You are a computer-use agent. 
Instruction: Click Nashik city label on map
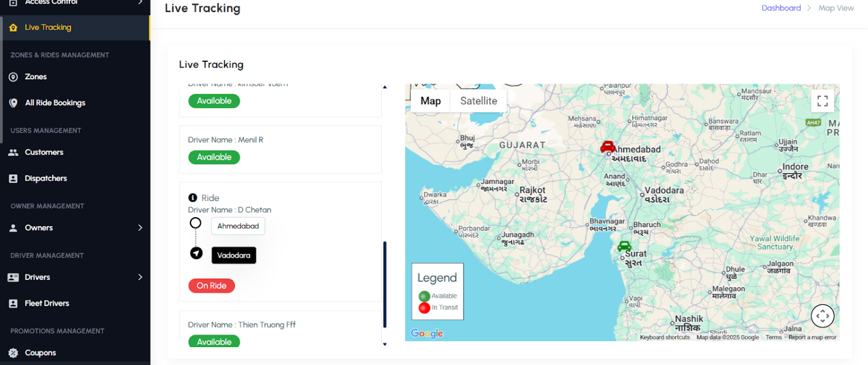point(689,323)
